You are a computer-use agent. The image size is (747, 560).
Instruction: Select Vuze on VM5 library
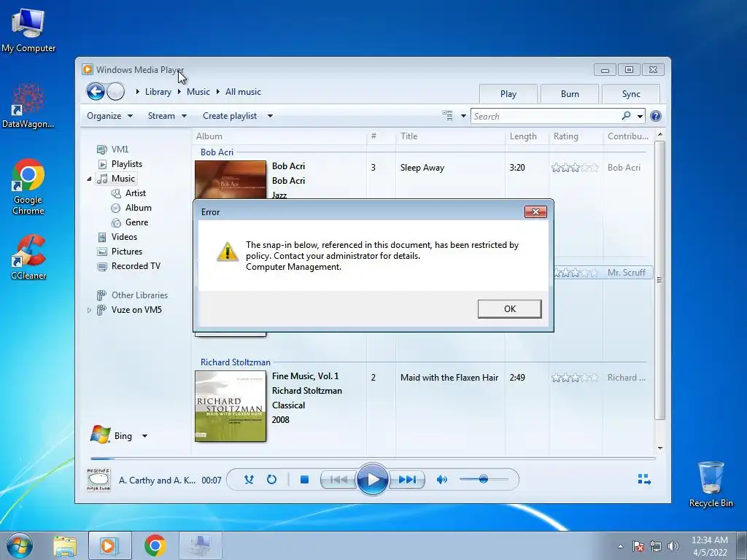(129, 310)
